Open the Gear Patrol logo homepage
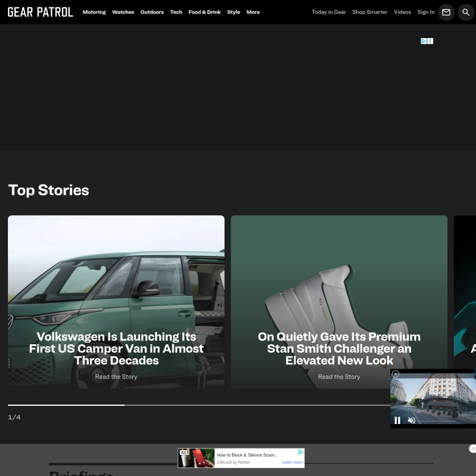Viewport: 476px width, 476px height. (40, 12)
